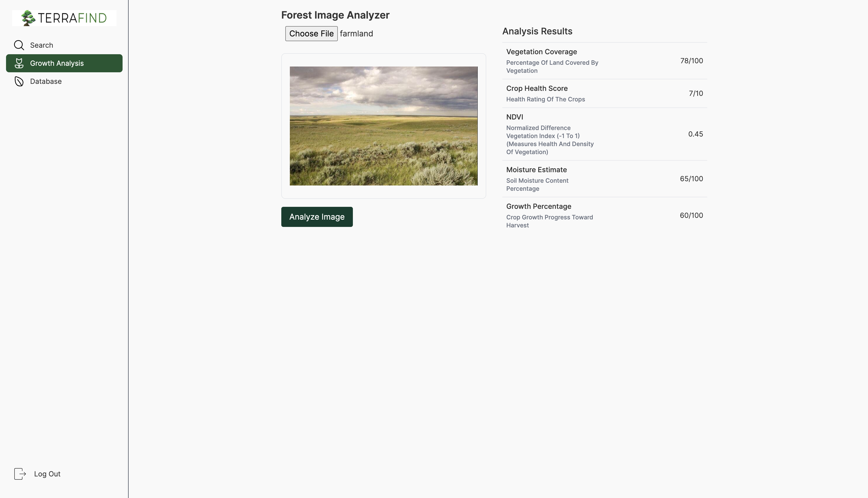Screen dimensions: 868x498
Task: Click the Crop Health Score row
Action: click(x=604, y=93)
